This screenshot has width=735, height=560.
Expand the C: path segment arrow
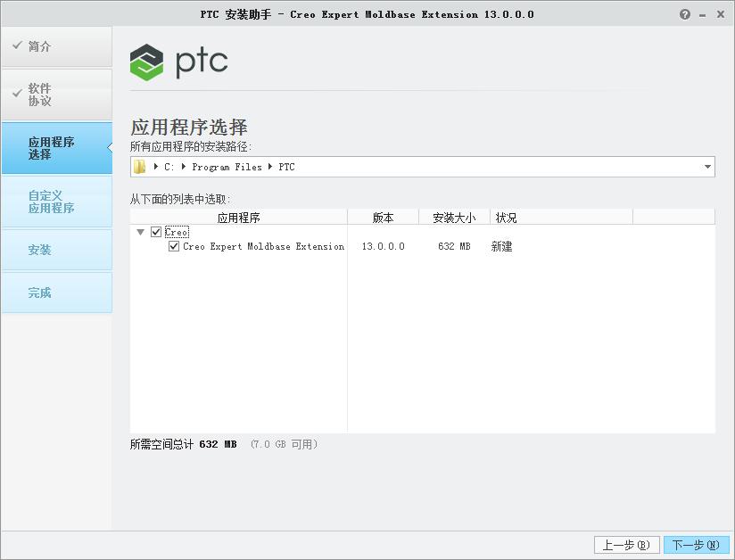click(156, 167)
